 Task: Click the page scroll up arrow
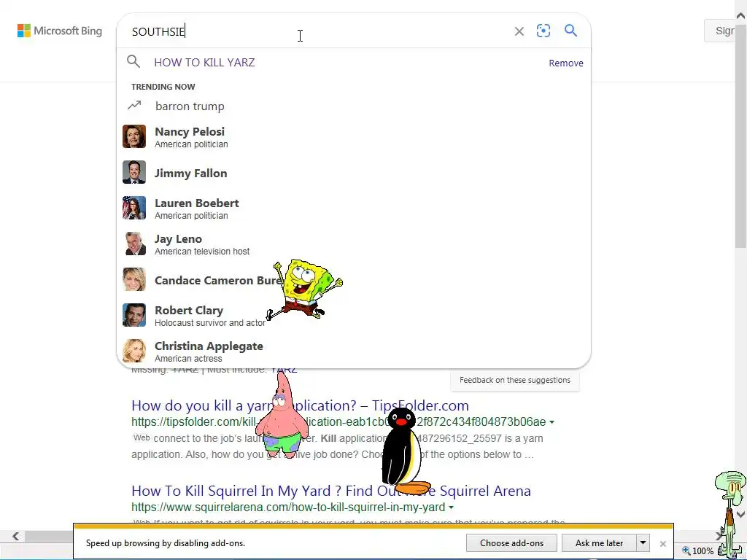[x=740, y=16]
